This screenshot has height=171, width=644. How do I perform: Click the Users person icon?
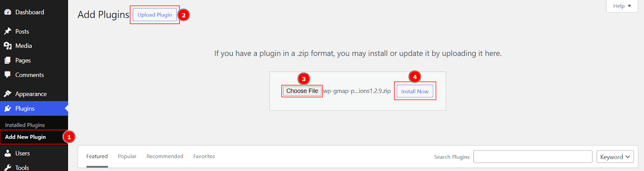[x=8, y=153]
